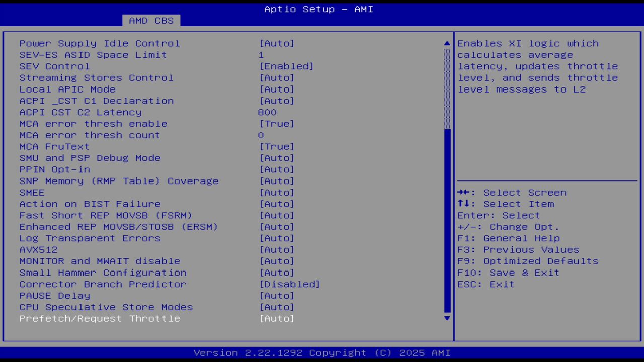
Task: Click the F10: Save & Exit hint
Action: click(508, 273)
